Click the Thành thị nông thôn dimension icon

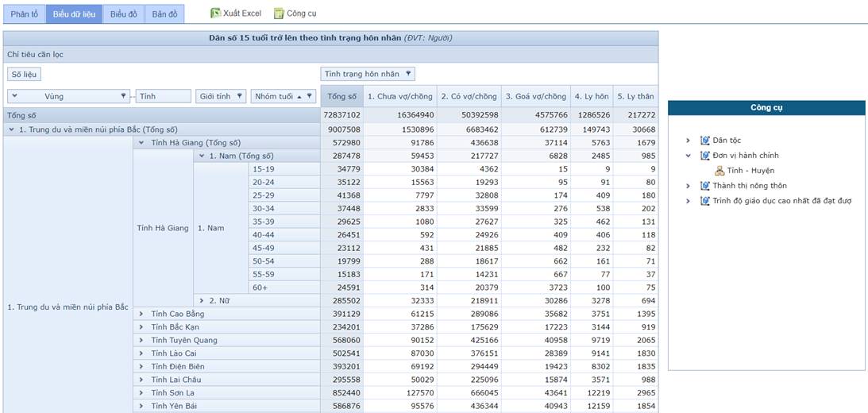[705, 186]
